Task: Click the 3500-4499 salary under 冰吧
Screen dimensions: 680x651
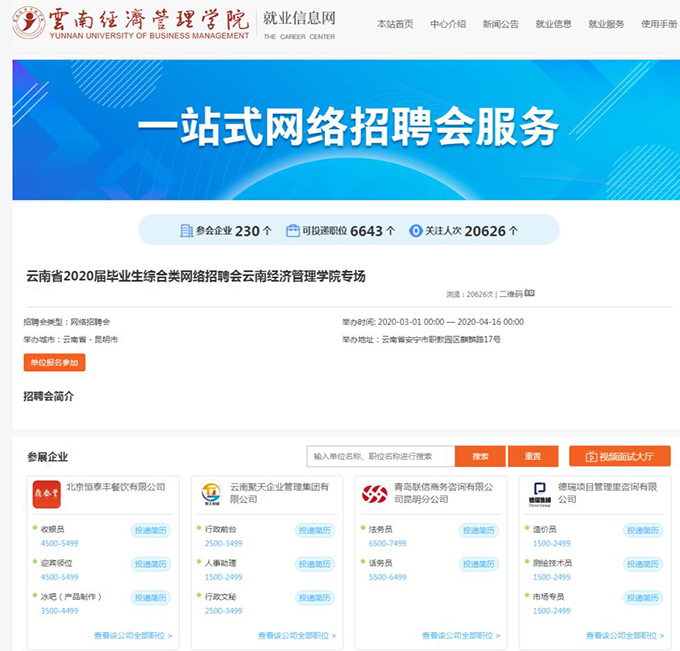Action: [x=59, y=611]
